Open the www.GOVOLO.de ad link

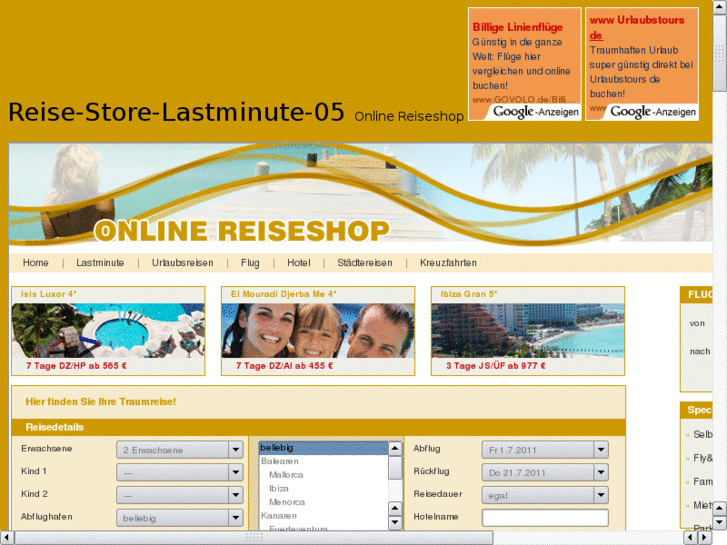(x=523, y=99)
